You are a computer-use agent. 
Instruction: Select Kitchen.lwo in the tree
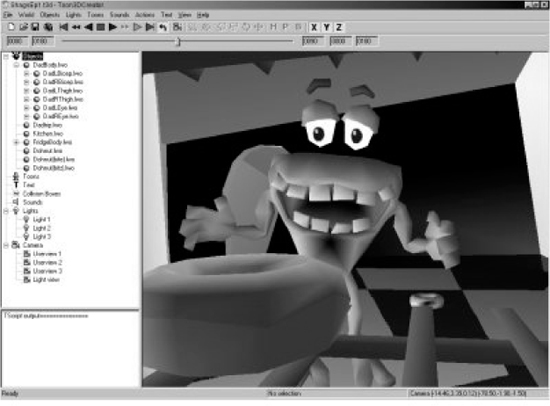pyautogui.click(x=48, y=134)
